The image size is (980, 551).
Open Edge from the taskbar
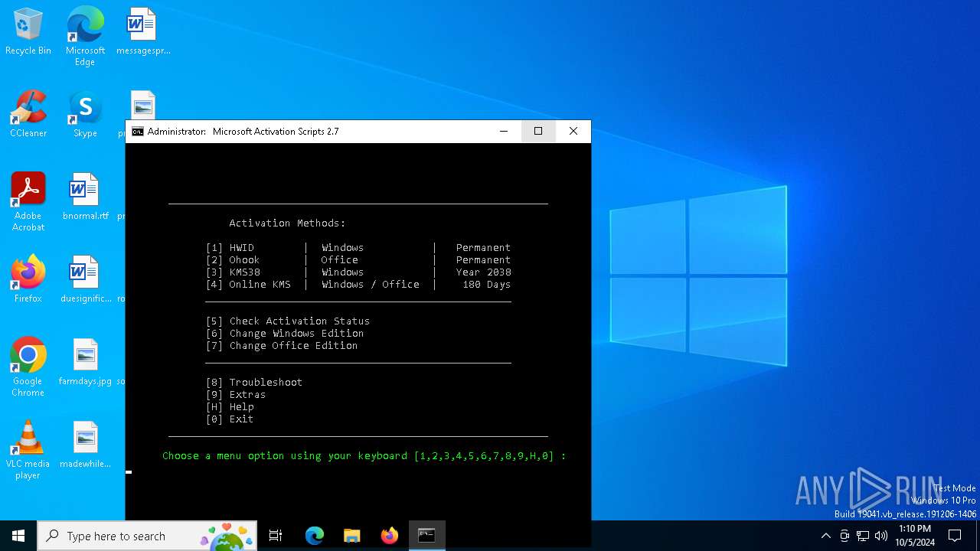click(315, 536)
